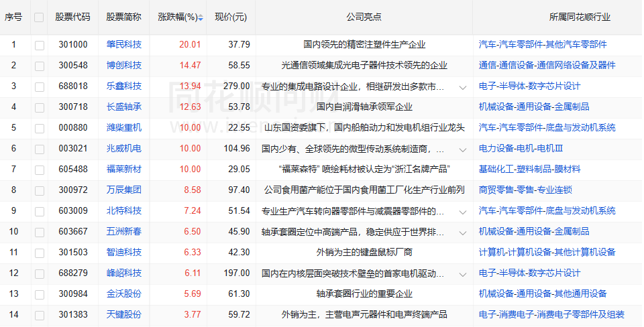This screenshot has height=327, width=644.
Task: Open industry link 商贸零售-零售-专业连锁
Action: 525,190
